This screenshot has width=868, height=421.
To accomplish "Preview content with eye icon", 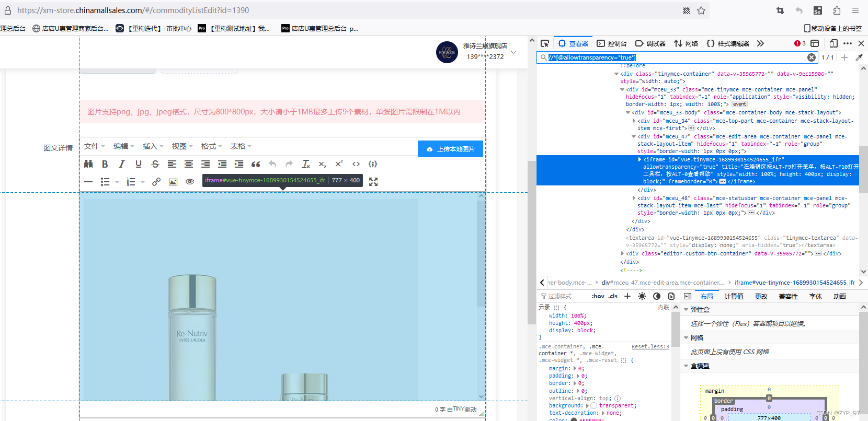I will coord(190,182).
